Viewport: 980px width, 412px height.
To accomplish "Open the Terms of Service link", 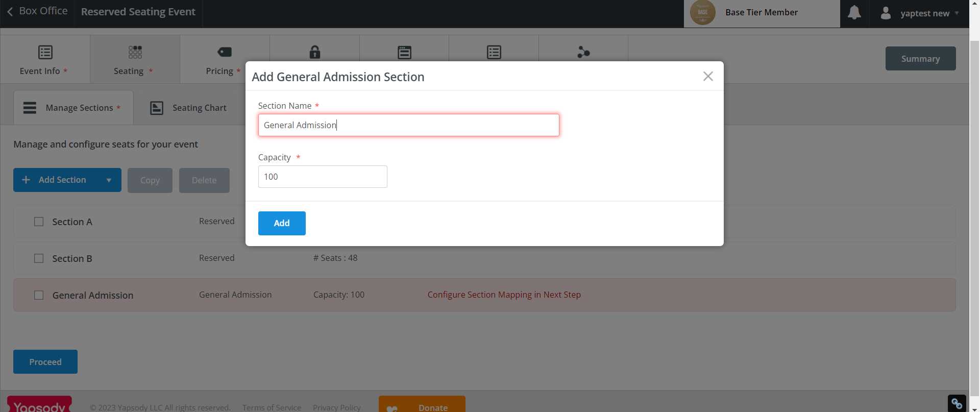I will (x=271, y=407).
